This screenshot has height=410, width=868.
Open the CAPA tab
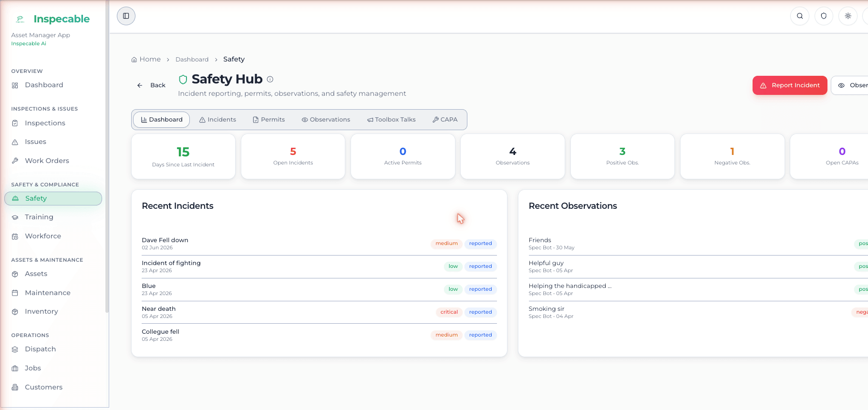pyautogui.click(x=445, y=120)
